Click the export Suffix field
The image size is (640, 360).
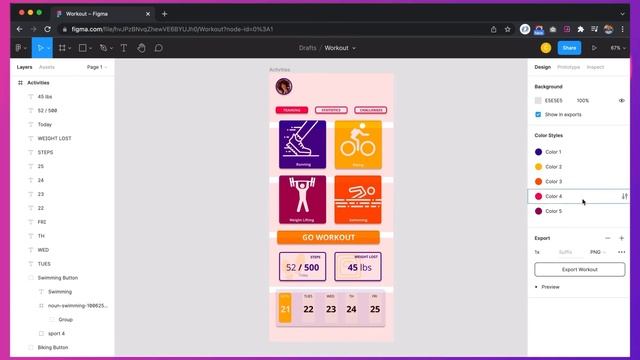[x=565, y=252]
